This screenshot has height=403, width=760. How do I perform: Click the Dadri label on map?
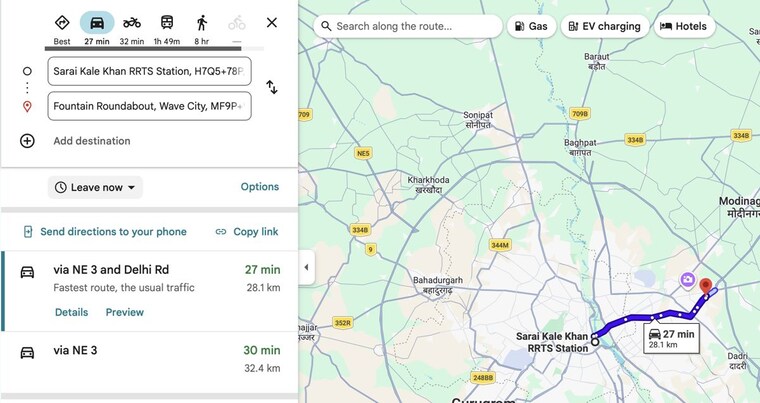pos(737,361)
